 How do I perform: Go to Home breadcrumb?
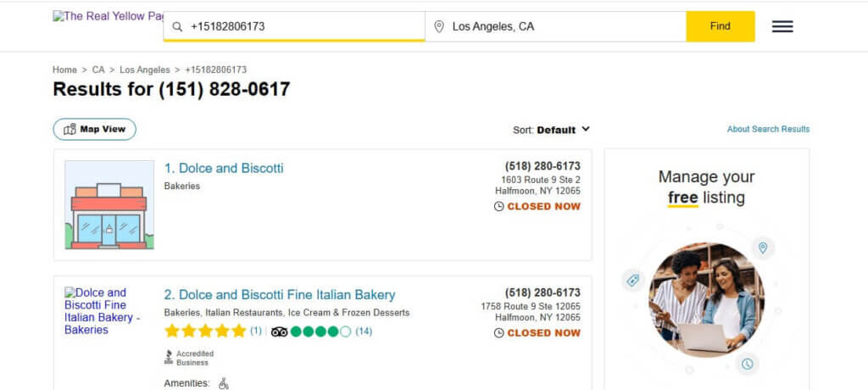64,70
